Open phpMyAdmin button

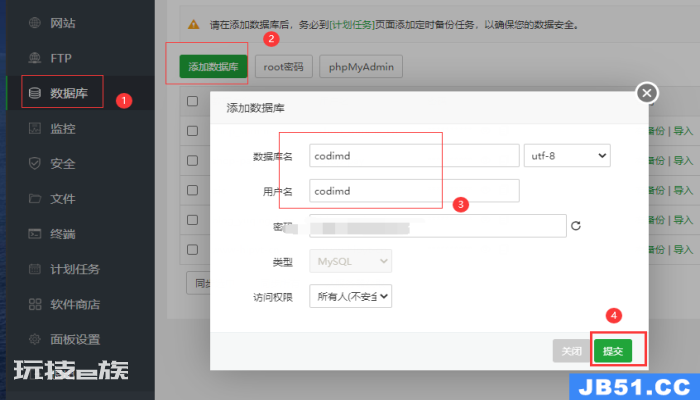coord(361,67)
